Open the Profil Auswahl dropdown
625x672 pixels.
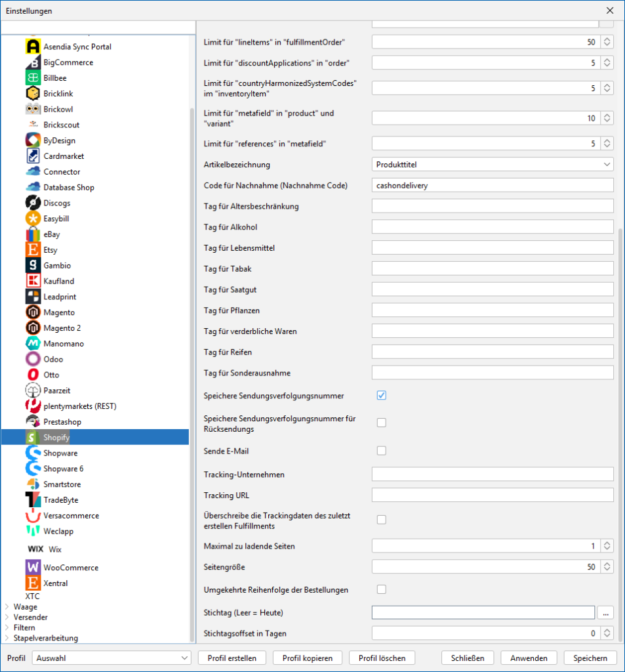click(112, 658)
